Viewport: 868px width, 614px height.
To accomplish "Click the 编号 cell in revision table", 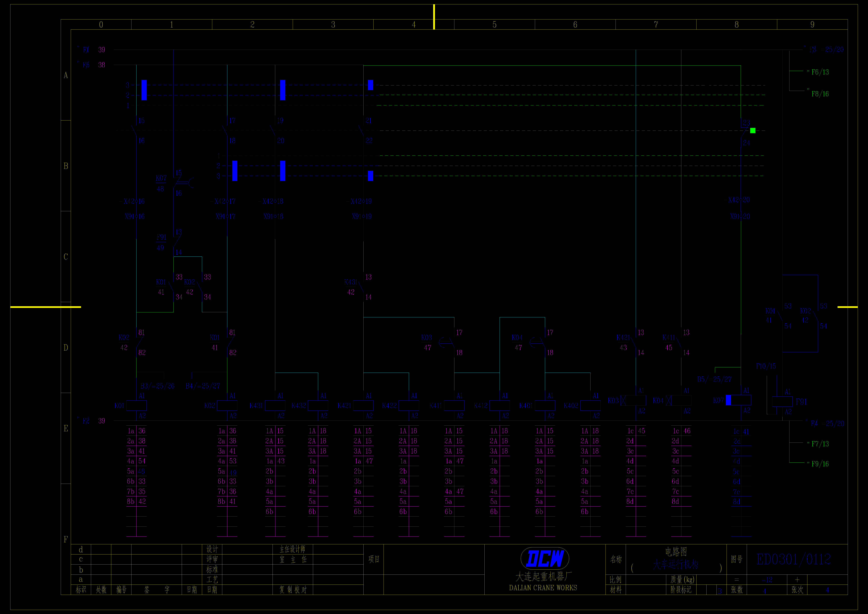I will coord(121,590).
